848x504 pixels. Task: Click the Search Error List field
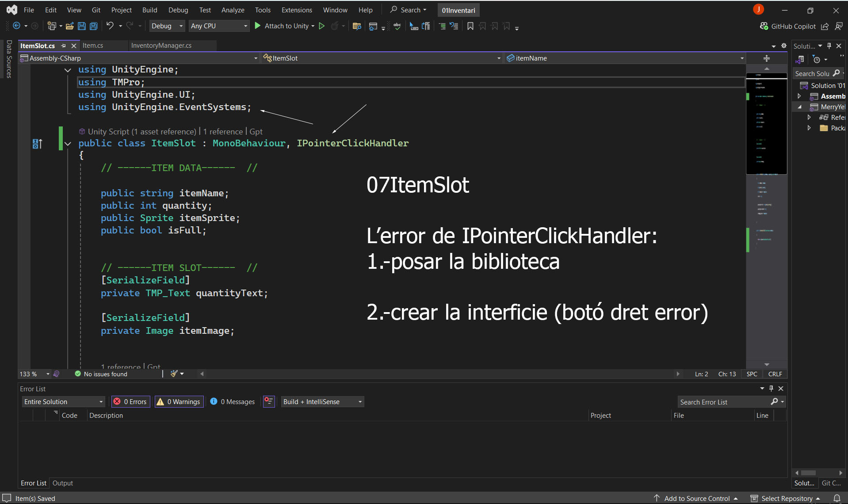723,402
